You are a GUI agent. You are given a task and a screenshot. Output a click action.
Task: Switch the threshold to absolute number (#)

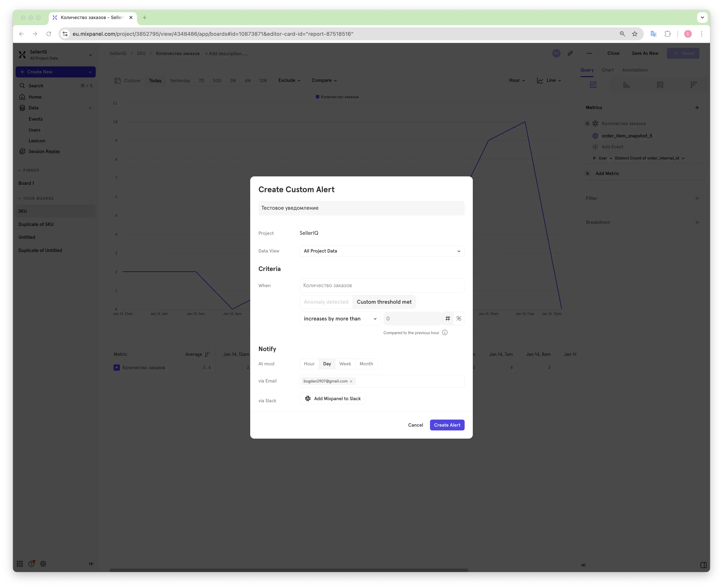[x=448, y=318]
